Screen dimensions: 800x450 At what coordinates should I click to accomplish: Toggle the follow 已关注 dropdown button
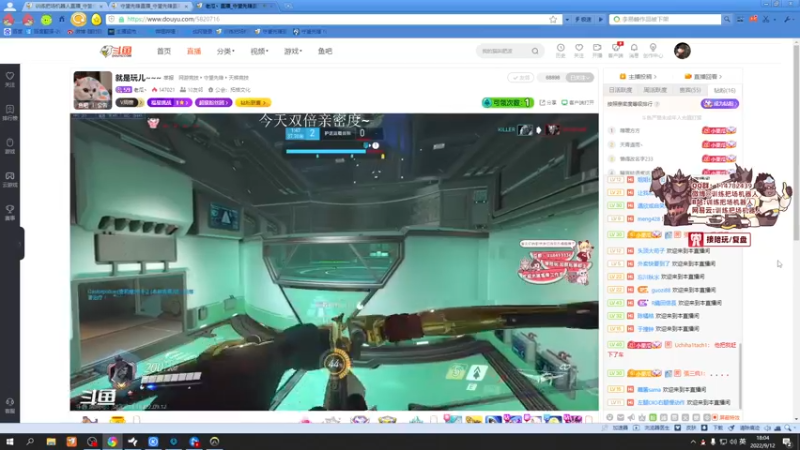[579, 78]
